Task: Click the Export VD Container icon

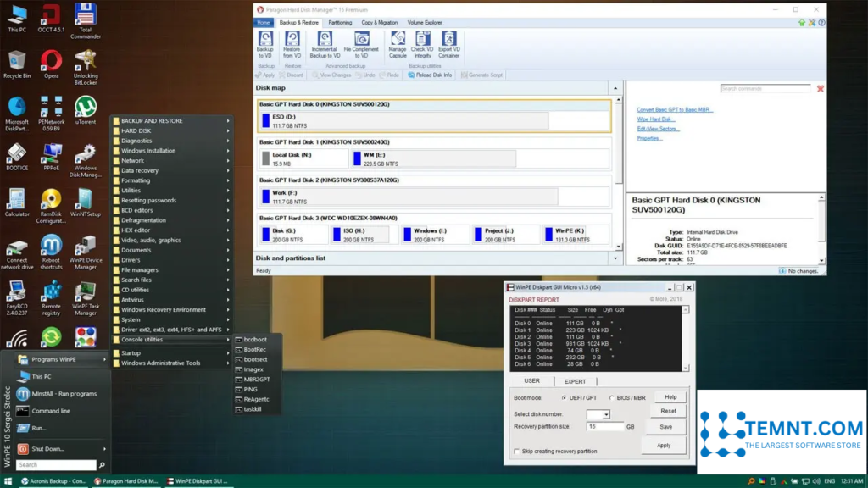Action: (x=448, y=40)
